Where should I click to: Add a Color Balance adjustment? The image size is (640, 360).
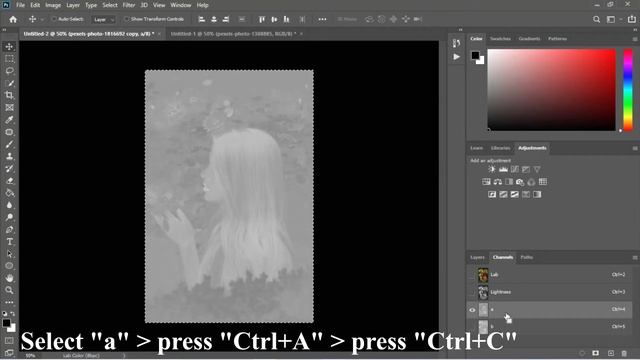click(498, 182)
